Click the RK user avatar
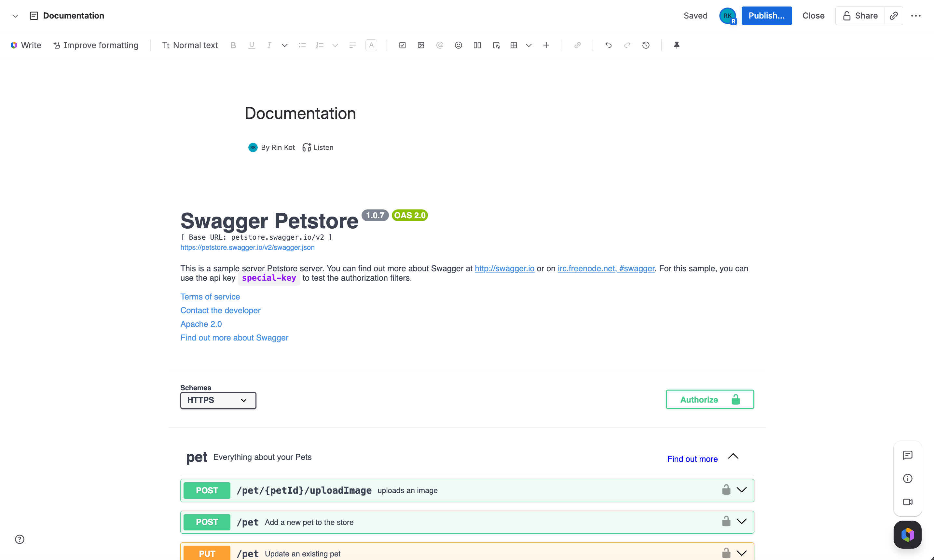This screenshot has height=560, width=934. [x=728, y=16]
